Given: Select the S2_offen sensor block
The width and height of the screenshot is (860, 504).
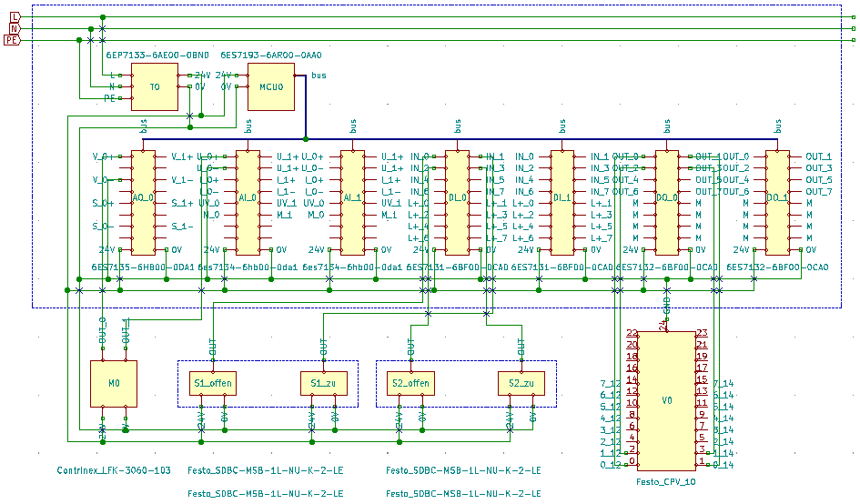Looking at the screenshot, I should tap(410, 383).
